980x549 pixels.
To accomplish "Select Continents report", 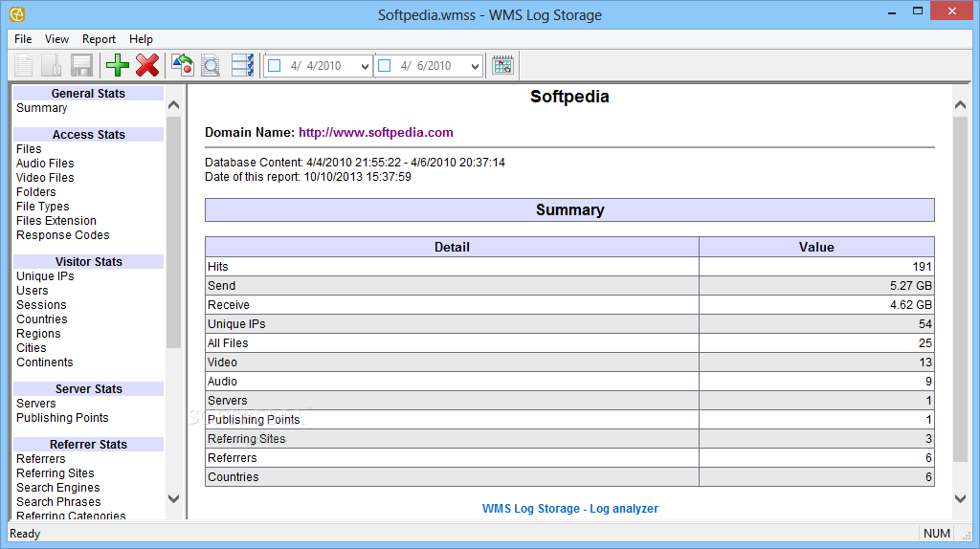I will tap(45, 362).
